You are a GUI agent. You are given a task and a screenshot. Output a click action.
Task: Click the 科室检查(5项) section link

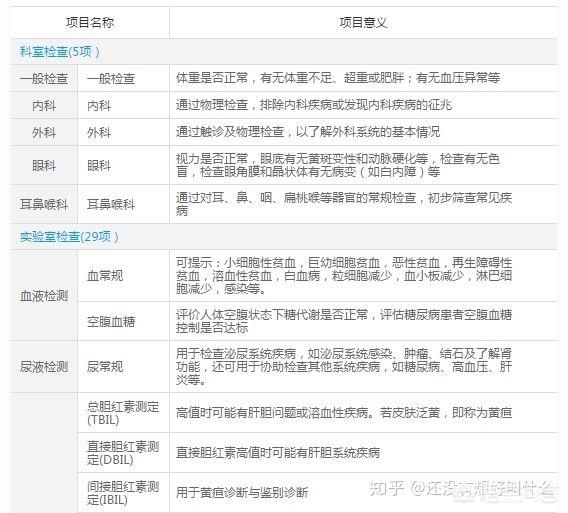point(59,52)
